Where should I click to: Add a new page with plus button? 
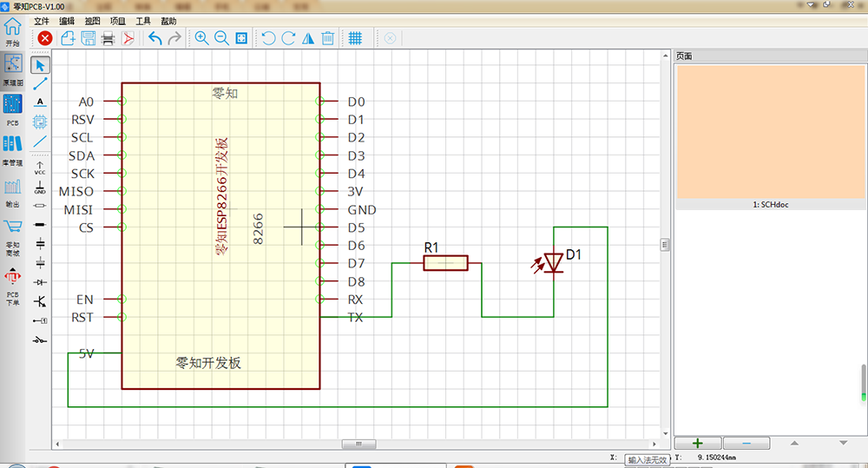point(698,443)
